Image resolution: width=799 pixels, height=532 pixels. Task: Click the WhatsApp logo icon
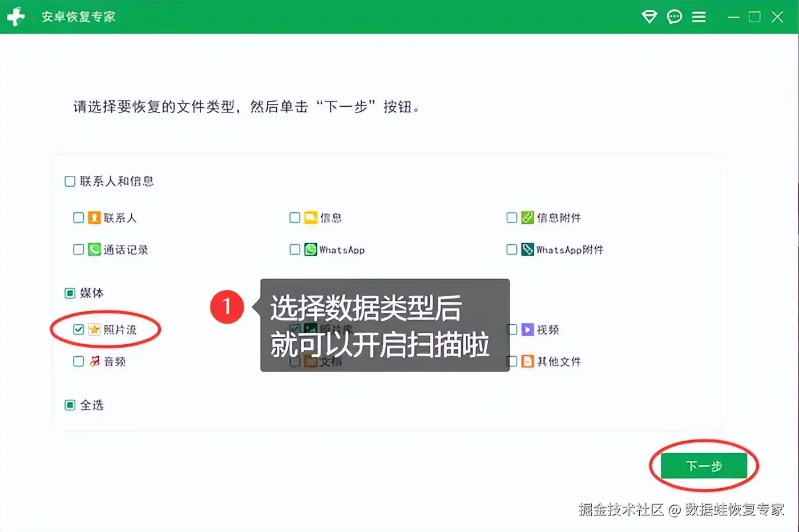point(310,249)
